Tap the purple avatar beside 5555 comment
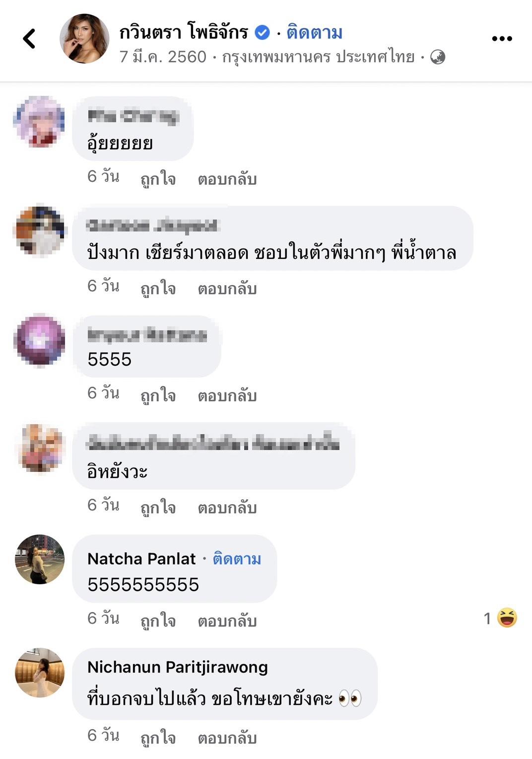Viewport: 532px width, 759px height. (40, 340)
